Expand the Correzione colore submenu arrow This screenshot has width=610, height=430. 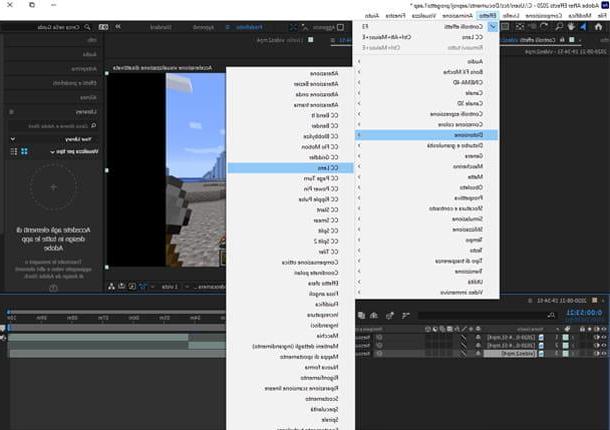coord(359,124)
